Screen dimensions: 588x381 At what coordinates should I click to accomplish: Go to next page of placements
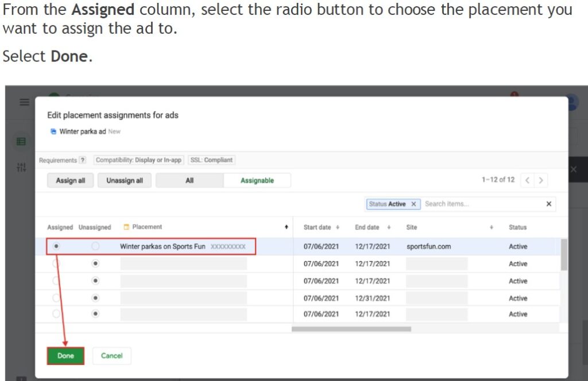[x=541, y=180]
